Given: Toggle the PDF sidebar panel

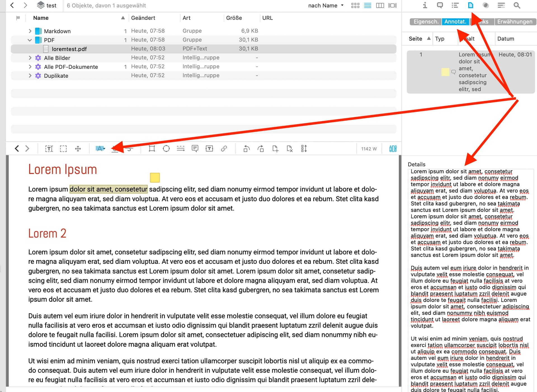Looking at the screenshot, I should pos(393,148).
